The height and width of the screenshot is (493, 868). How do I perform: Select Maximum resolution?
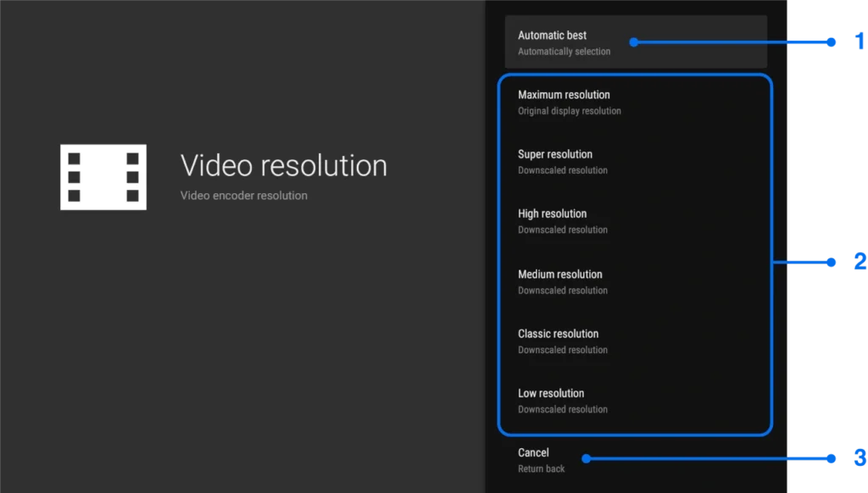[564, 95]
